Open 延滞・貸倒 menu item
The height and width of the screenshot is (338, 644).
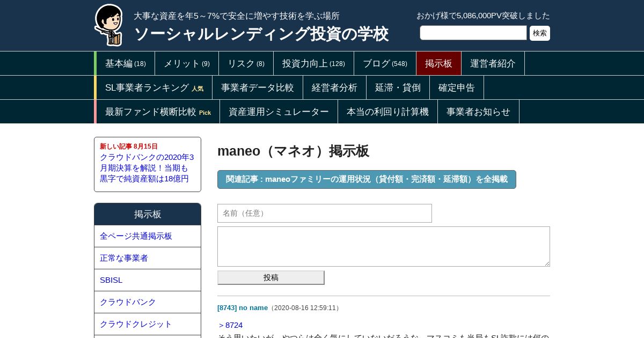point(398,87)
